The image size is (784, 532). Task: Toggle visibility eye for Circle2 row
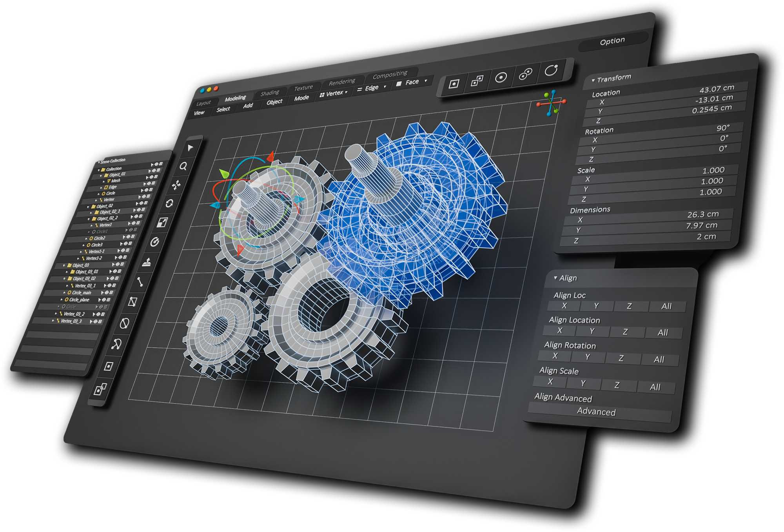pos(129,237)
